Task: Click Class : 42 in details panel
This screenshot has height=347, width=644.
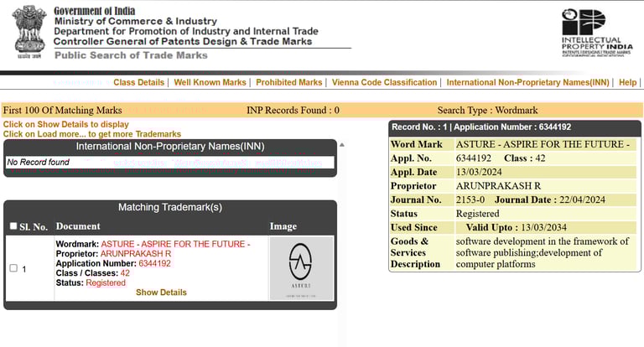Action: click(524, 158)
